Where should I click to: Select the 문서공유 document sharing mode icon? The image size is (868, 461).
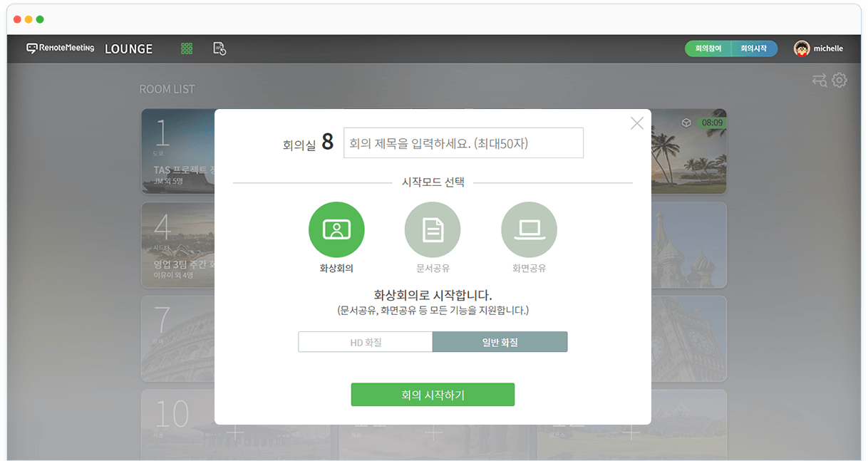click(433, 229)
